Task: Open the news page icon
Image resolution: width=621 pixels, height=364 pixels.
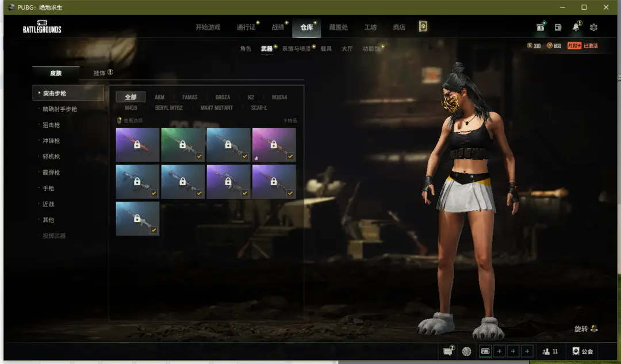Action: pyautogui.click(x=558, y=28)
